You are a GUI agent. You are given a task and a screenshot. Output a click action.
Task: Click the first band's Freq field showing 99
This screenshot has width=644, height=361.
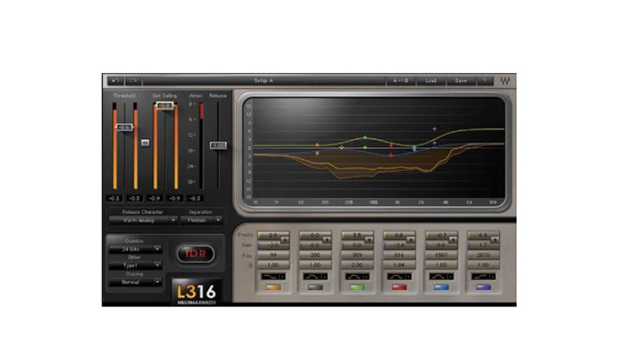[272, 252]
